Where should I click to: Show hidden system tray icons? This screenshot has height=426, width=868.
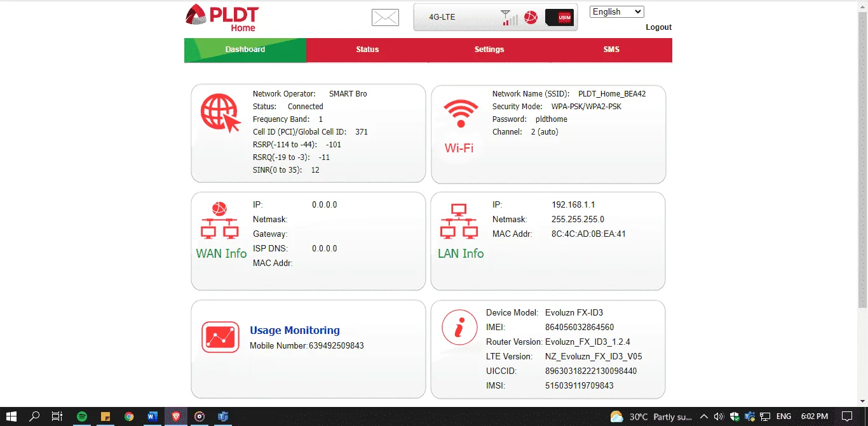704,416
